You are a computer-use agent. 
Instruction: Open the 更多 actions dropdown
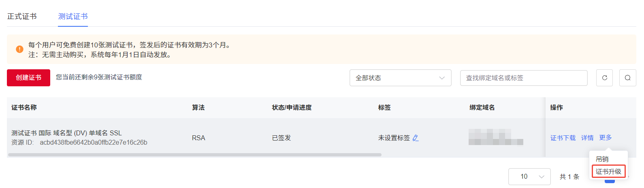tap(606, 138)
